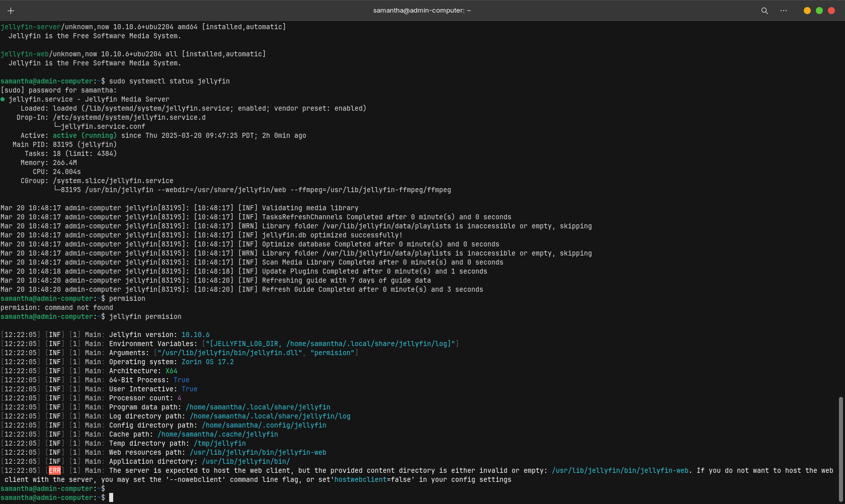Minimize the terminal using the yellow button
Screen dimensions: 845x504
(x=807, y=11)
